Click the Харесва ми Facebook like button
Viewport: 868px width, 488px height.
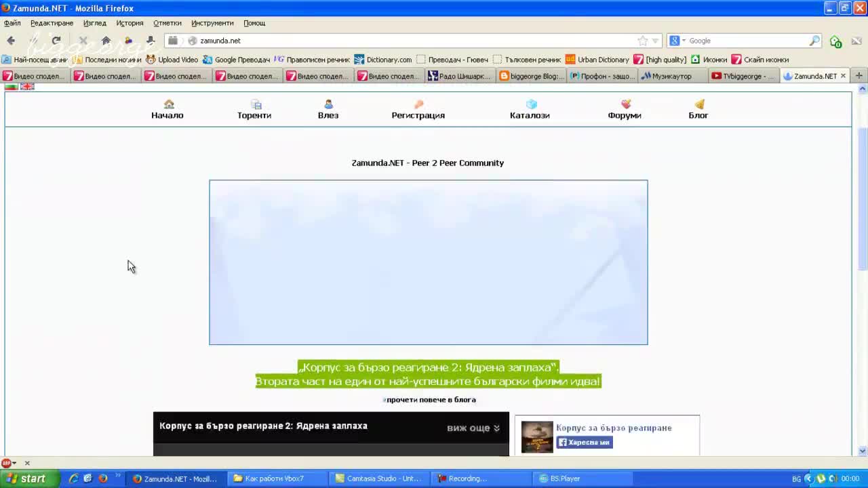pyautogui.click(x=584, y=442)
